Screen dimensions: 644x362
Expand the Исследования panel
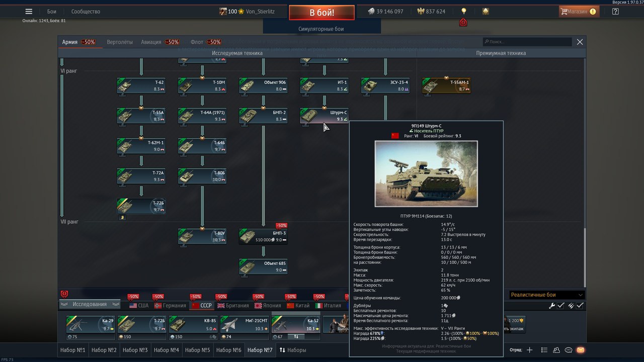90,304
